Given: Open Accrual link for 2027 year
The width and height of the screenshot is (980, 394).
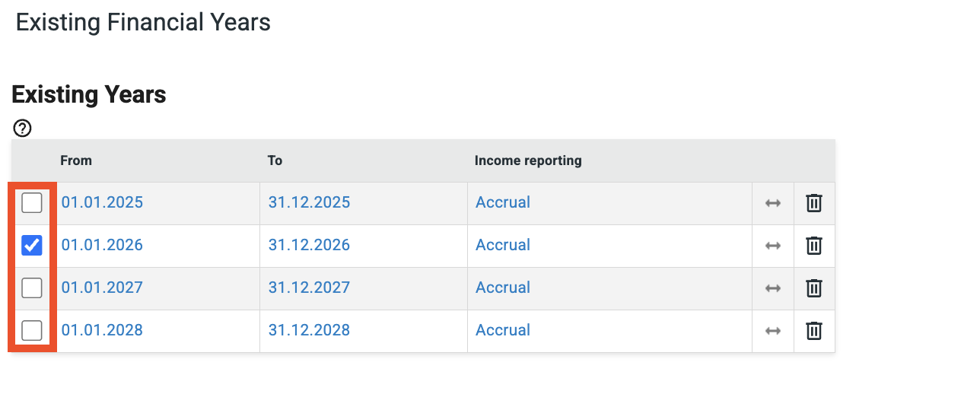Looking at the screenshot, I should tap(503, 288).
